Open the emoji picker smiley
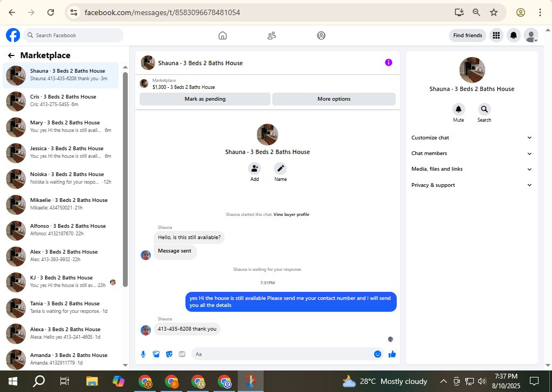Viewport: 552px width, 392px height. coord(377,354)
